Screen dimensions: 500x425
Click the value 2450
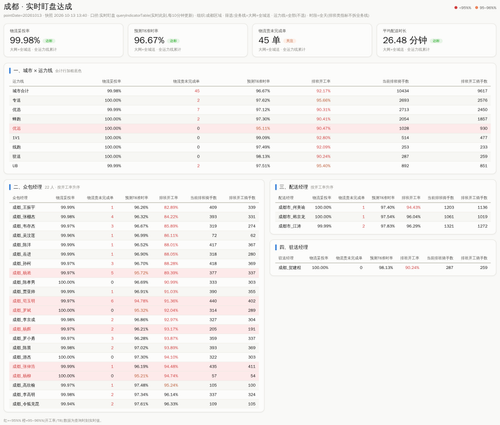point(482,110)
